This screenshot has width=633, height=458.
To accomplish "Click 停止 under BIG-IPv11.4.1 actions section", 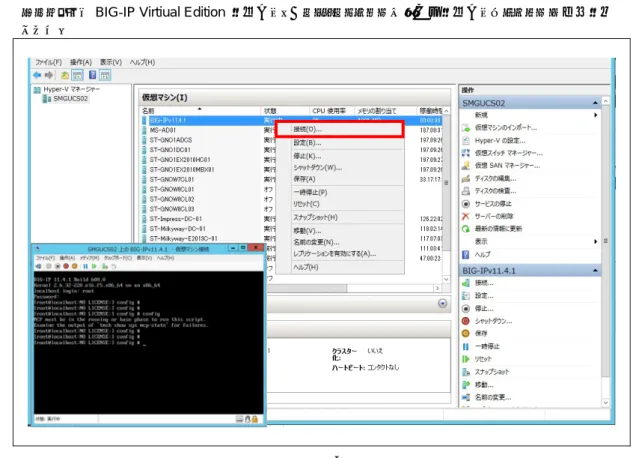I will click(484, 308).
